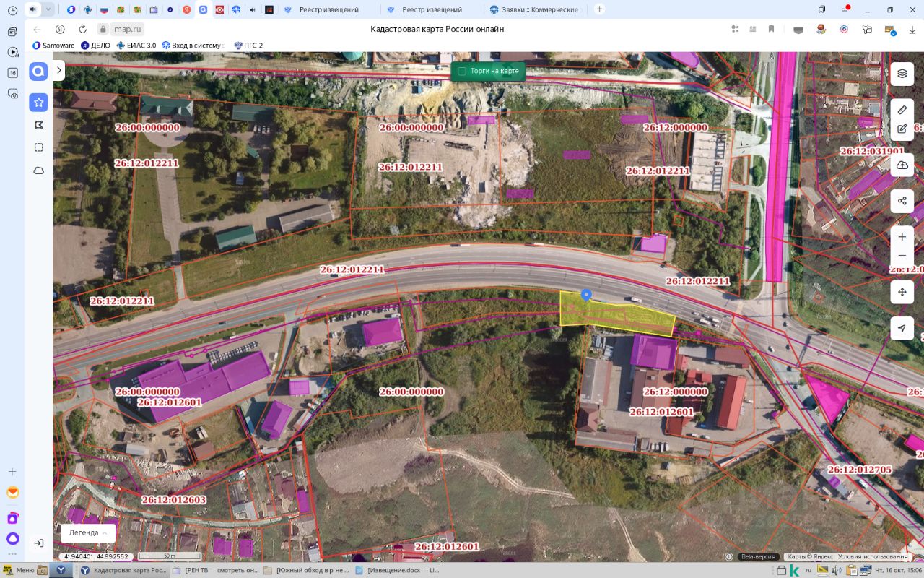
Task: Activate the map pan move tool
Action: pyautogui.click(x=902, y=292)
